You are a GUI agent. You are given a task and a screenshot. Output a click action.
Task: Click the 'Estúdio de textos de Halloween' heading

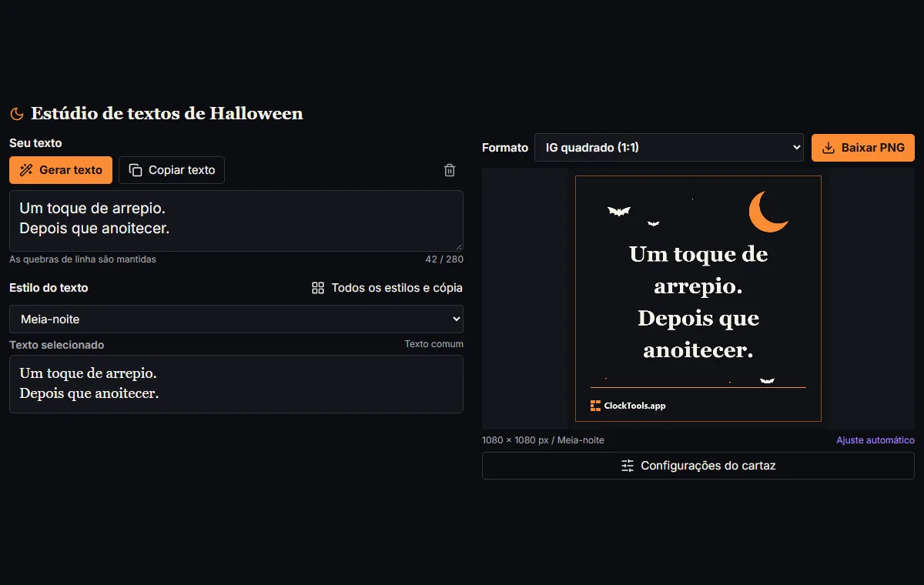point(167,114)
